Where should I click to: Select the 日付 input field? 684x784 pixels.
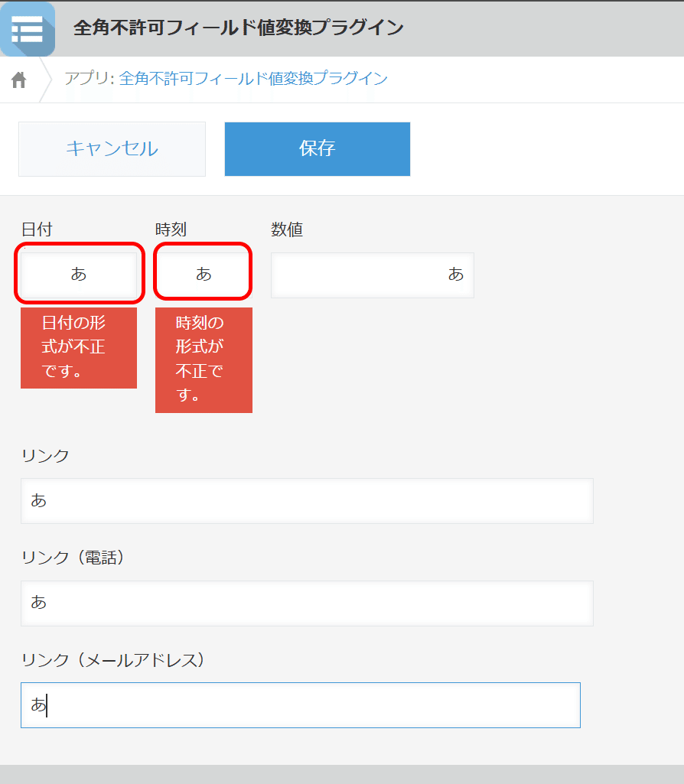[x=79, y=275]
